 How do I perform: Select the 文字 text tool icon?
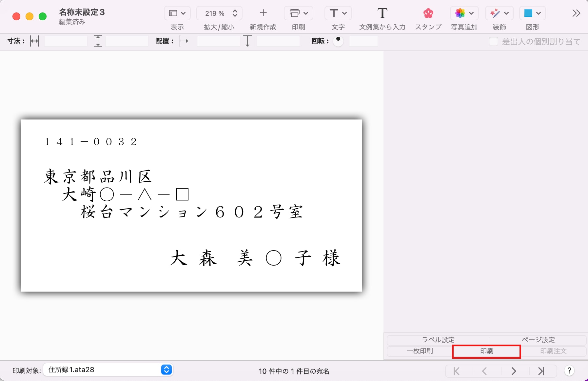(334, 13)
